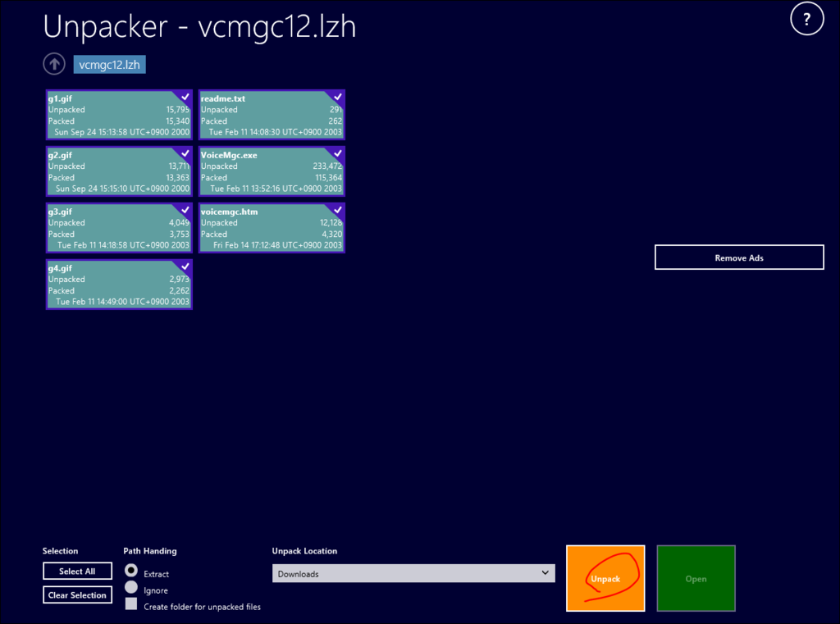Click the Clear Selection button

[x=77, y=594]
